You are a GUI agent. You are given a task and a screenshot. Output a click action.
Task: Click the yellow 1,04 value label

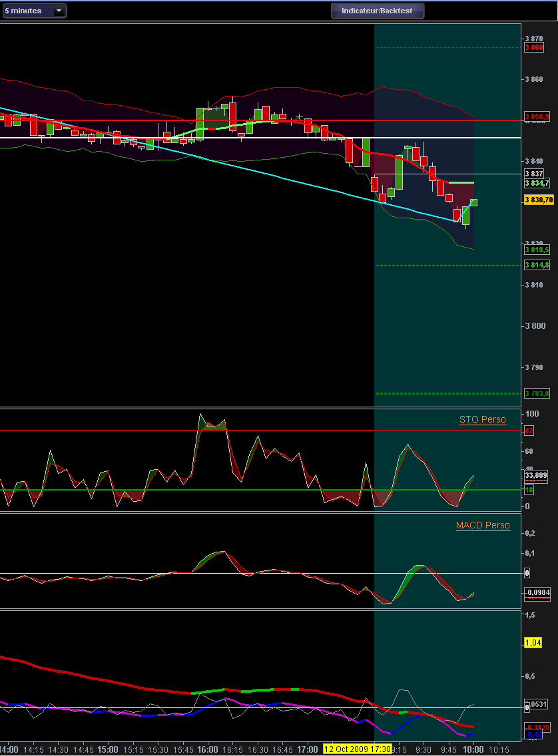pos(533,643)
